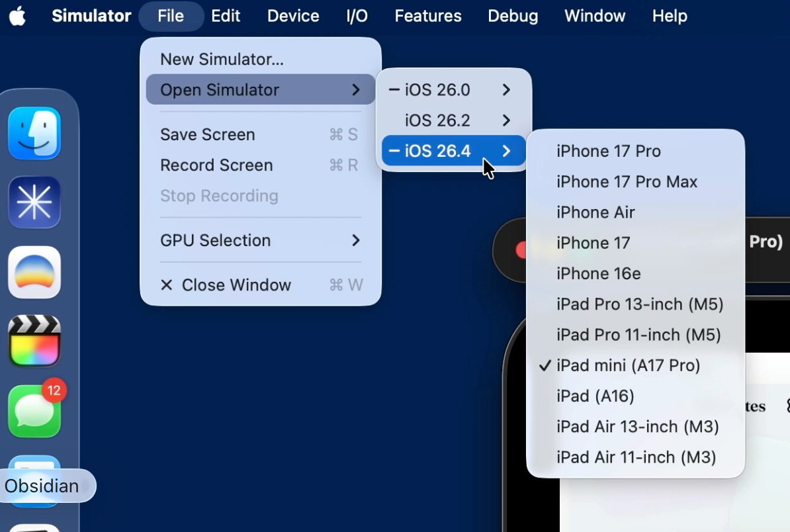
Task: Select Record Screen from File menu
Action: click(x=216, y=165)
